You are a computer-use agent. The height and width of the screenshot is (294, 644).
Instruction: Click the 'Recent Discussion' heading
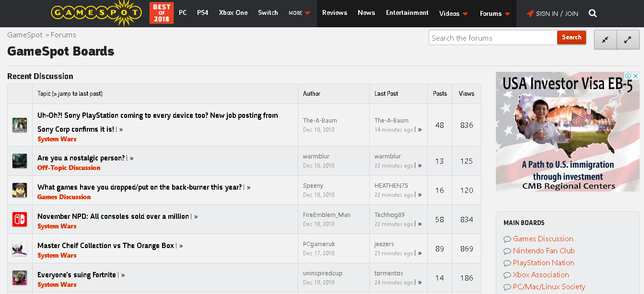point(40,76)
